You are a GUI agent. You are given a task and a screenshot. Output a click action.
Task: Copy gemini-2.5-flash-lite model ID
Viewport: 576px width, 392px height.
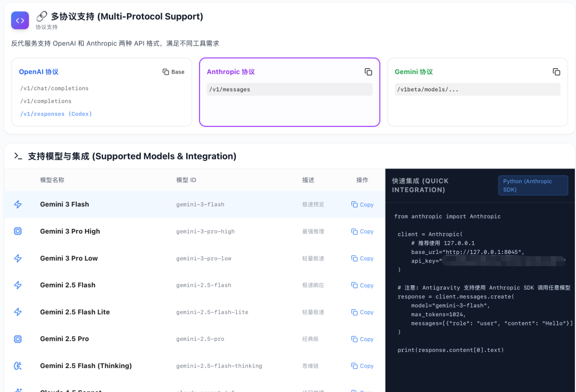[x=362, y=312]
